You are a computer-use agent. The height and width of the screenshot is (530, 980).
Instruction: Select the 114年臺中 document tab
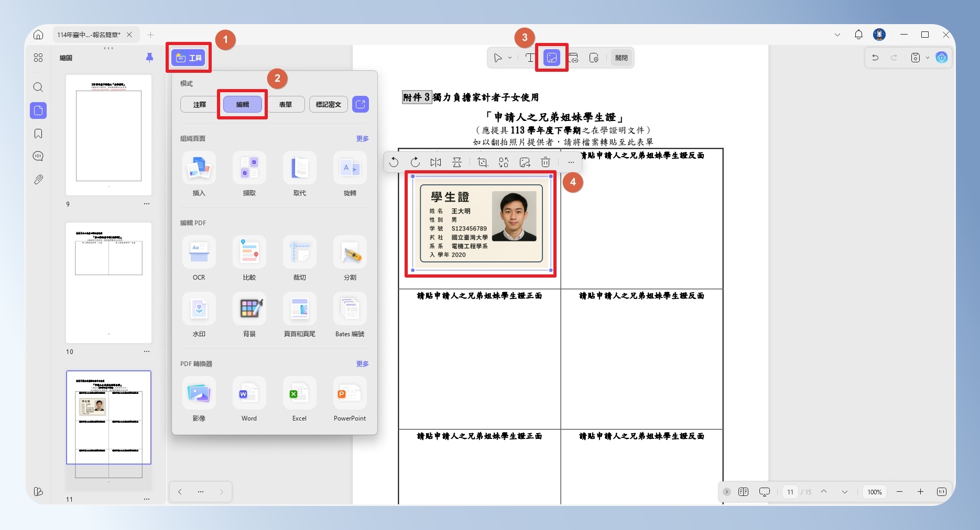89,35
